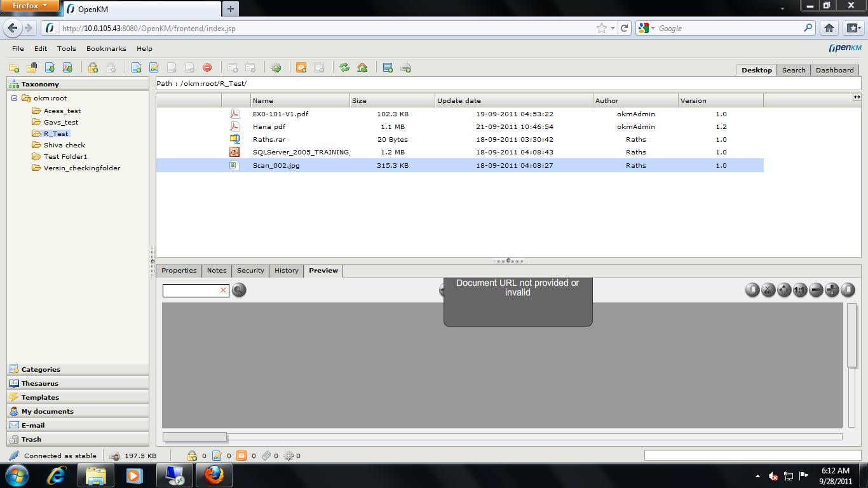Collapse the okm:root tree node
Viewport: 868px width, 488px height.
tap(15, 98)
